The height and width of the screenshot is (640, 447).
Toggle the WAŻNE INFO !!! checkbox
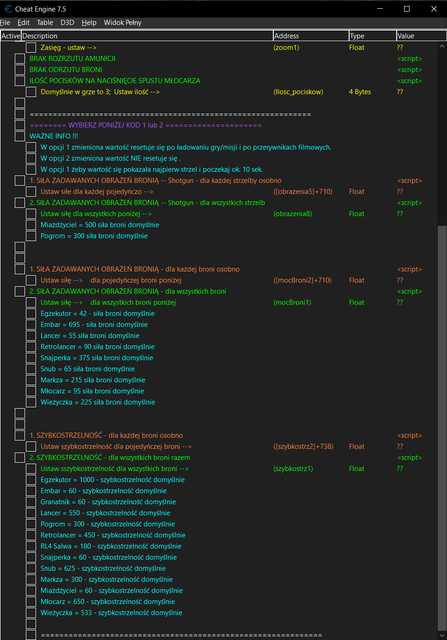[20, 136]
